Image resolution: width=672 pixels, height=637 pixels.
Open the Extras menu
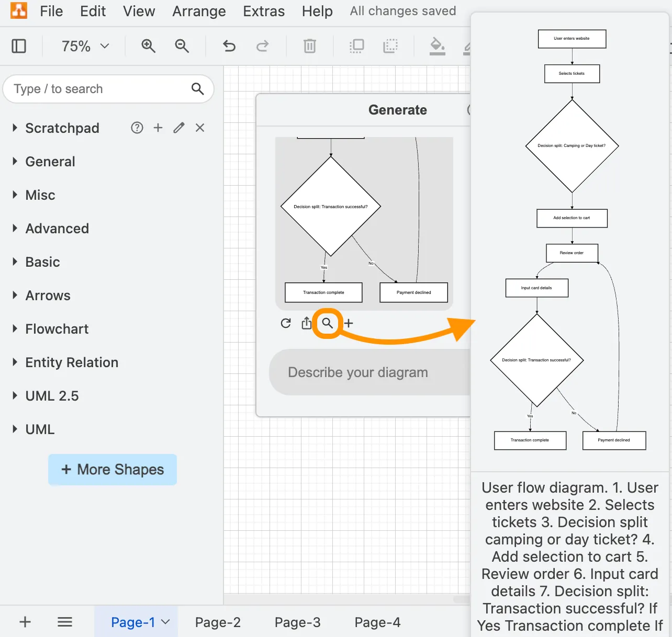click(264, 11)
